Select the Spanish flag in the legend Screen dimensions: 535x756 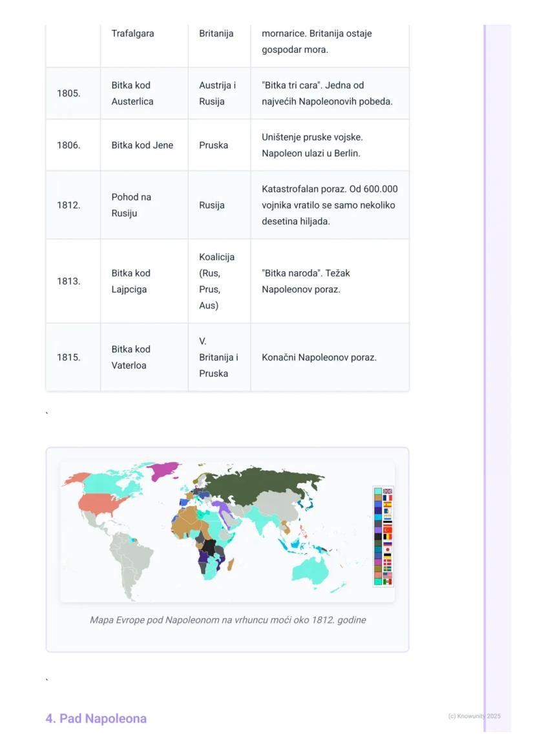pos(388,504)
